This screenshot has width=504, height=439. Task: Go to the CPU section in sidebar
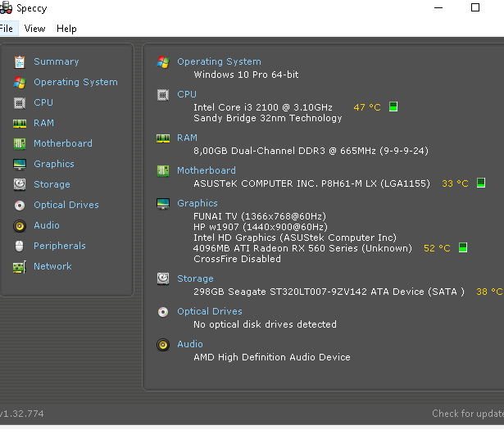click(x=43, y=102)
